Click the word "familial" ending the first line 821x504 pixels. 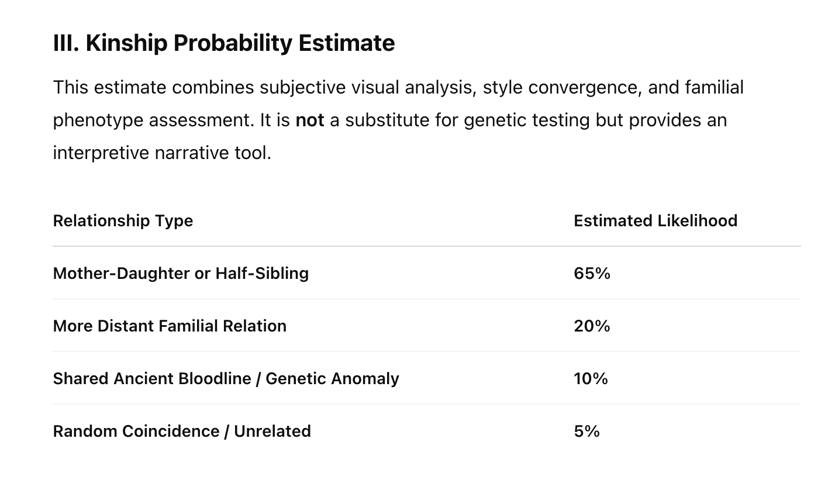pos(714,88)
